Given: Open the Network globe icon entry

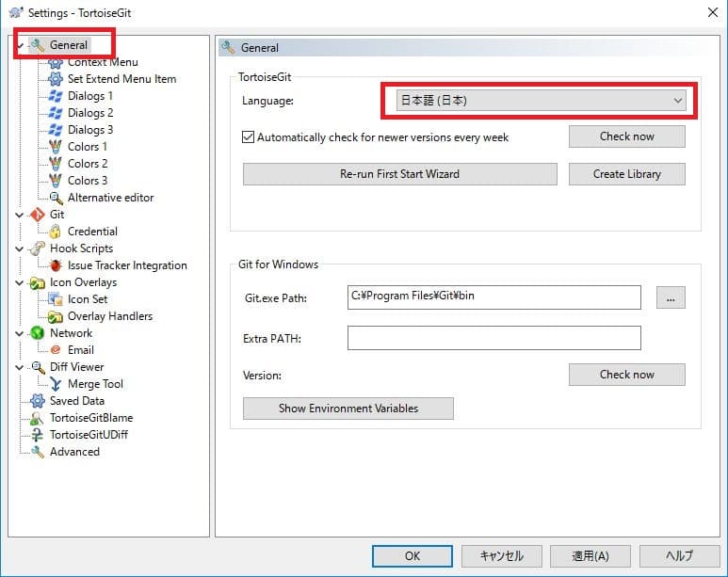Looking at the screenshot, I should click(38, 333).
